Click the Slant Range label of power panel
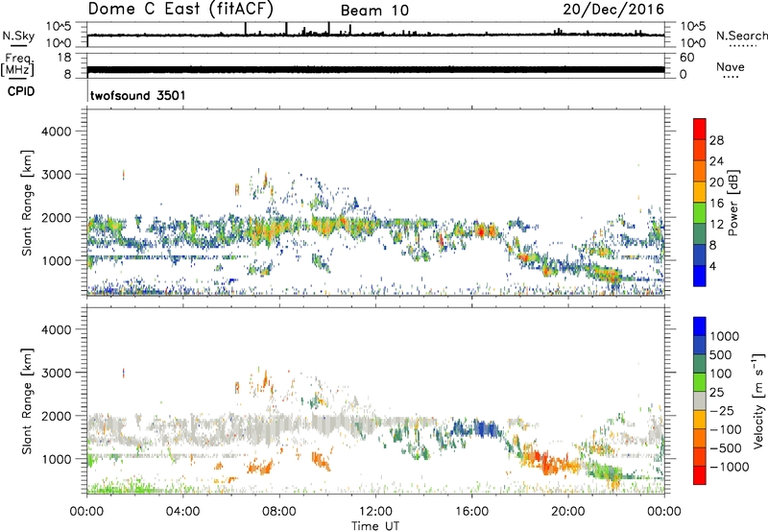Screen dimensions: 768x532 tap(27, 204)
